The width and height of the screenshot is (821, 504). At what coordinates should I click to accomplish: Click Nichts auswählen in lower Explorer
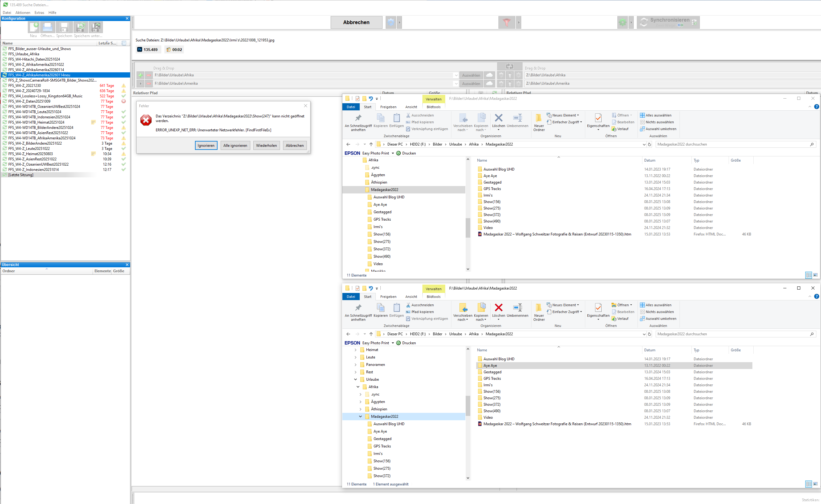657,312
